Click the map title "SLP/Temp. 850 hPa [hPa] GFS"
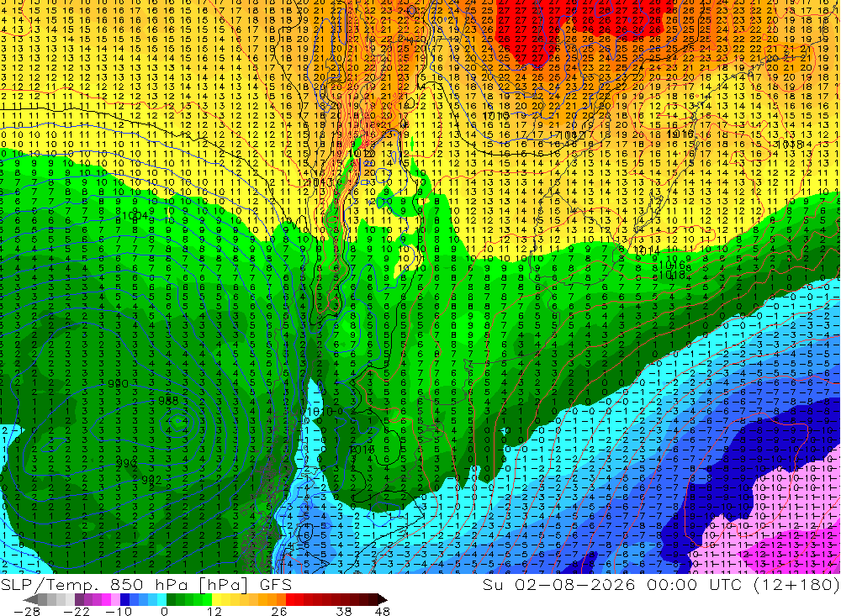Image resolution: width=841 pixels, height=616 pixels. [145, 585]
